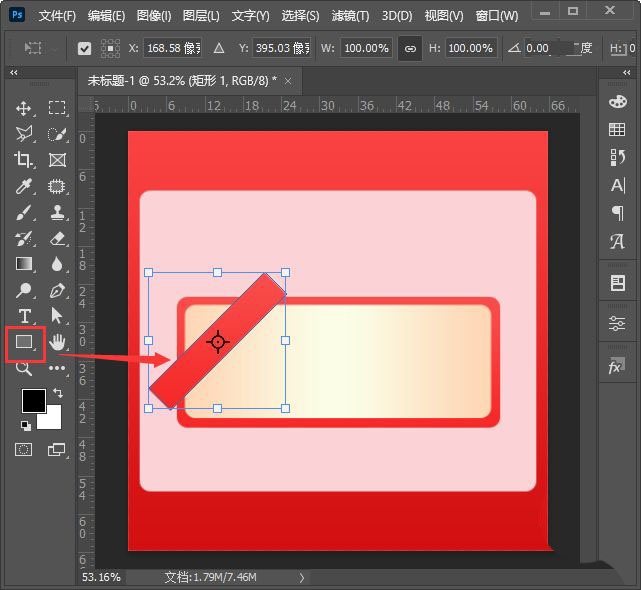Open the Edit Toolbar three-dots menu

click(57, 368)
